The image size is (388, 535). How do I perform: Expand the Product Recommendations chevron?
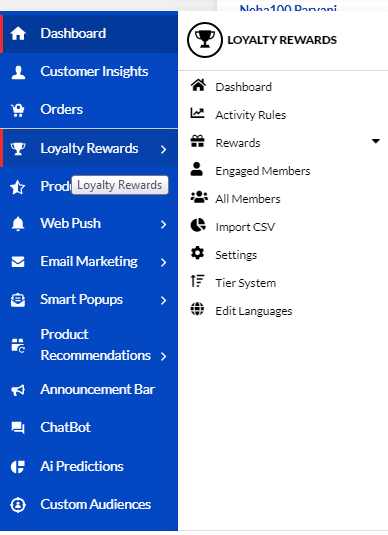(x=164, y=356)
